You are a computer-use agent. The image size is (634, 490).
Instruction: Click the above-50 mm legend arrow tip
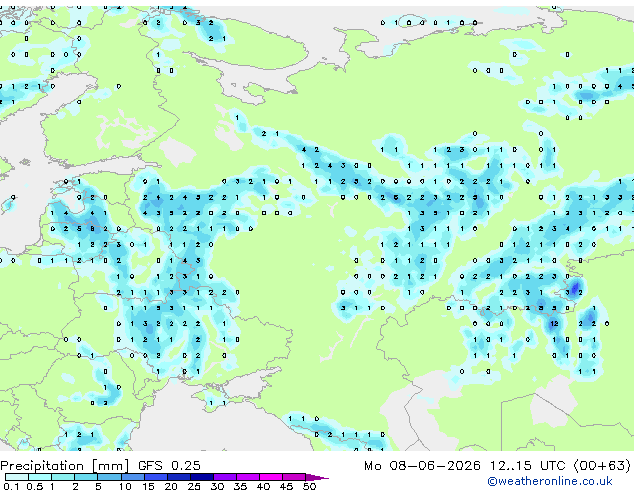pos(317,478)
